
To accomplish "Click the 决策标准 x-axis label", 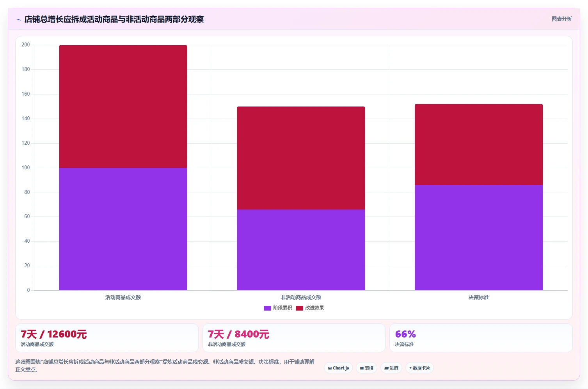I will (x=479, y=297).
